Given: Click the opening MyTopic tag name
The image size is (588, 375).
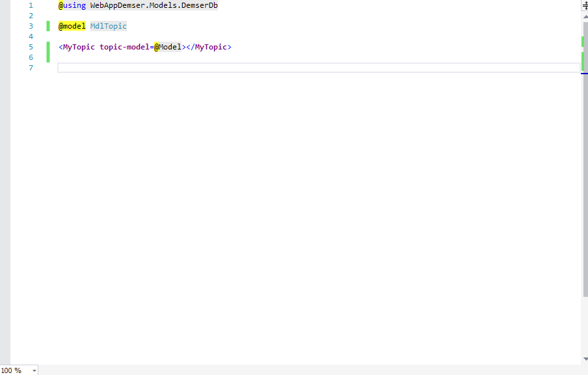Looking at the screenshot, I should pyautogui.click(x=79, y=47).
